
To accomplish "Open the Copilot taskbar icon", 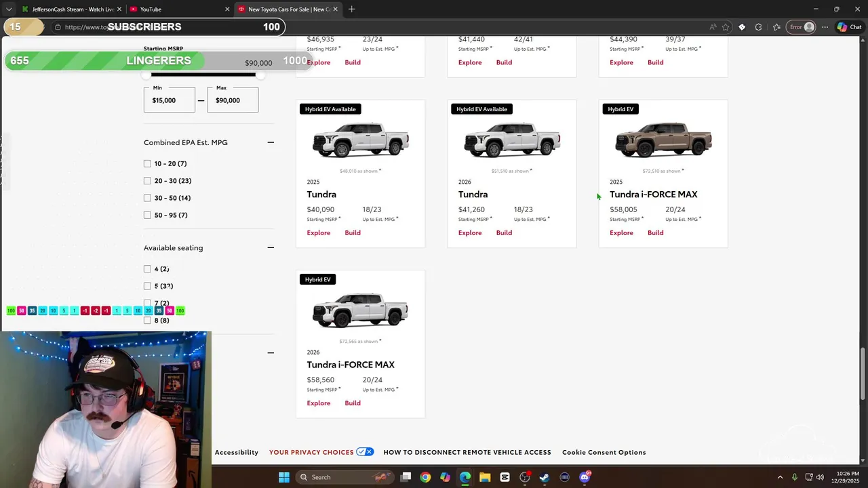I will pos(445,477).
